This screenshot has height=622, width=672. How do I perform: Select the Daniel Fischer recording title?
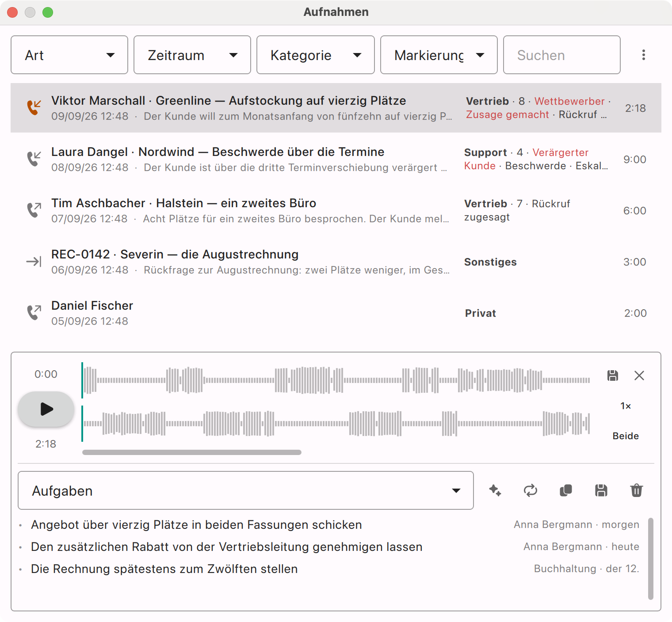(92, 306)
